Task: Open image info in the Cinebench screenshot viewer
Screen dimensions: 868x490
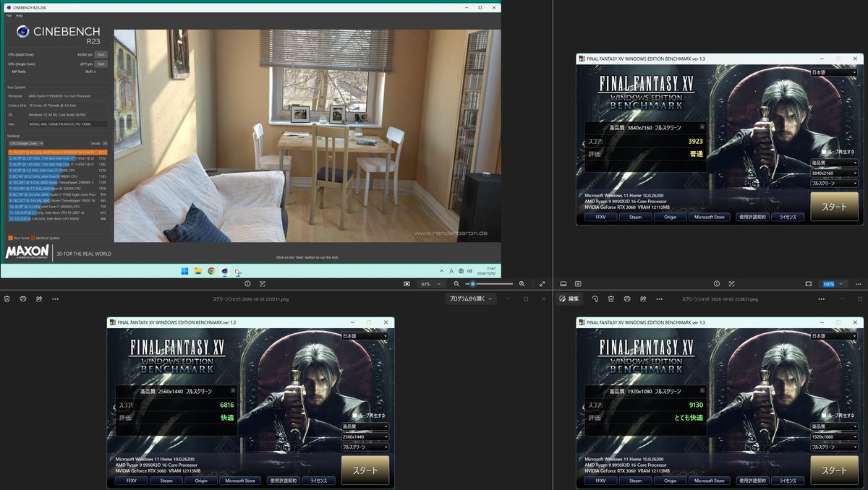Action: pos(247,284)
